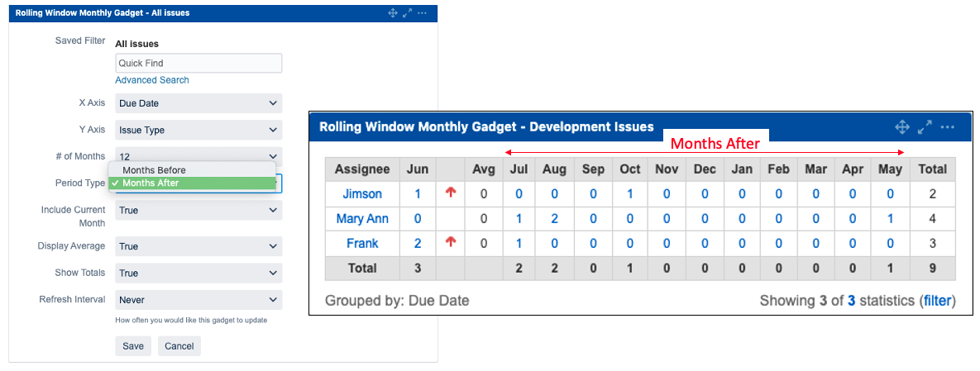Maximize the All issues gadget
The image size is (980, 371).
(408, 13)
